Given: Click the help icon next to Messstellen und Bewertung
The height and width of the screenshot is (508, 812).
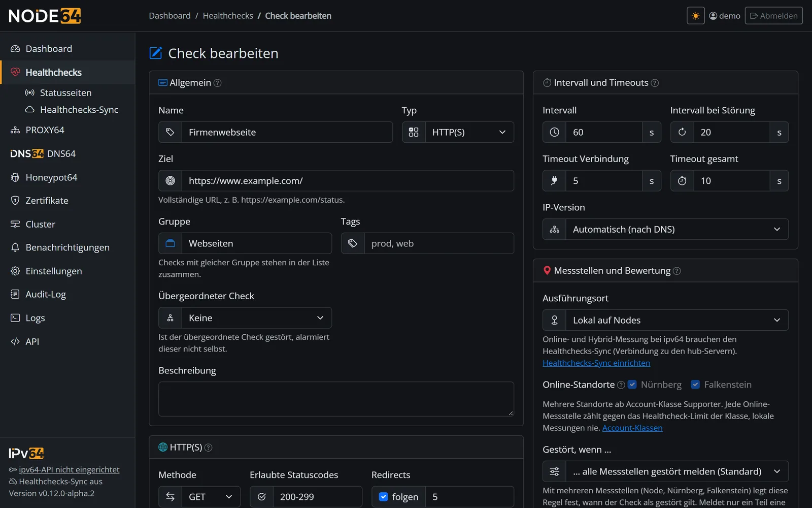Looking at the screenshot, I should [x=676, y=271].
